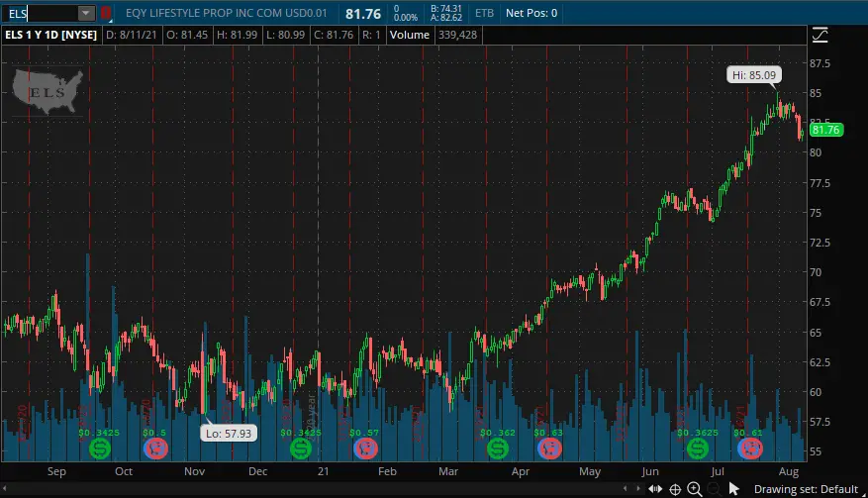Click the Aug label on time axis
The height and width of the screenshot is (498, 868).
coord(788,471)
